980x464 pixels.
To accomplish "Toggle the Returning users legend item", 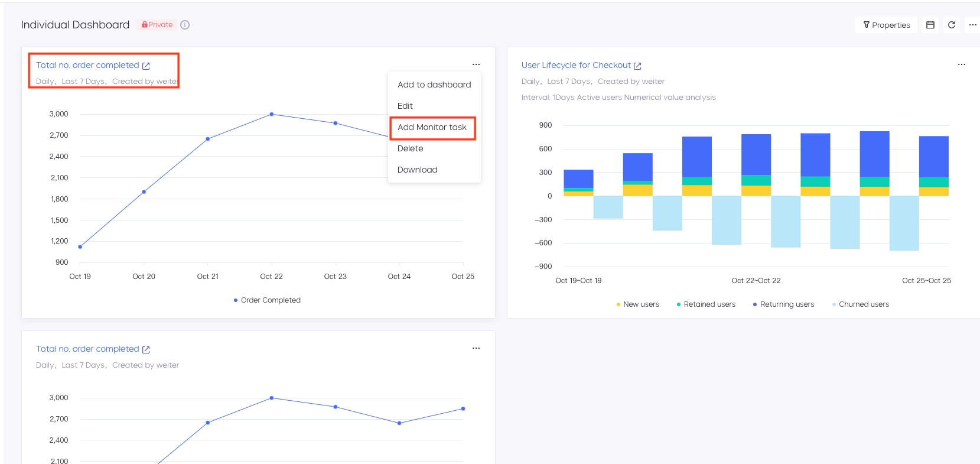I will click(783, 304).
